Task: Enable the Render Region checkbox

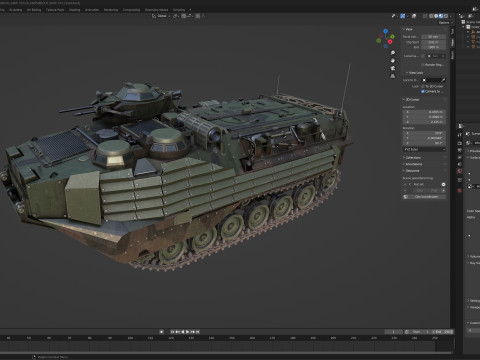Action: coord(423,65)
